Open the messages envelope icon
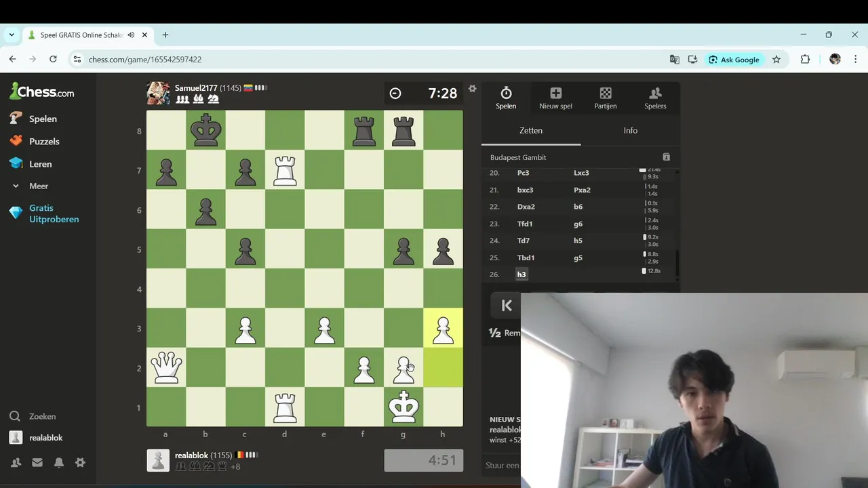This screenshot has height=488, width=868. pos(37,462)
